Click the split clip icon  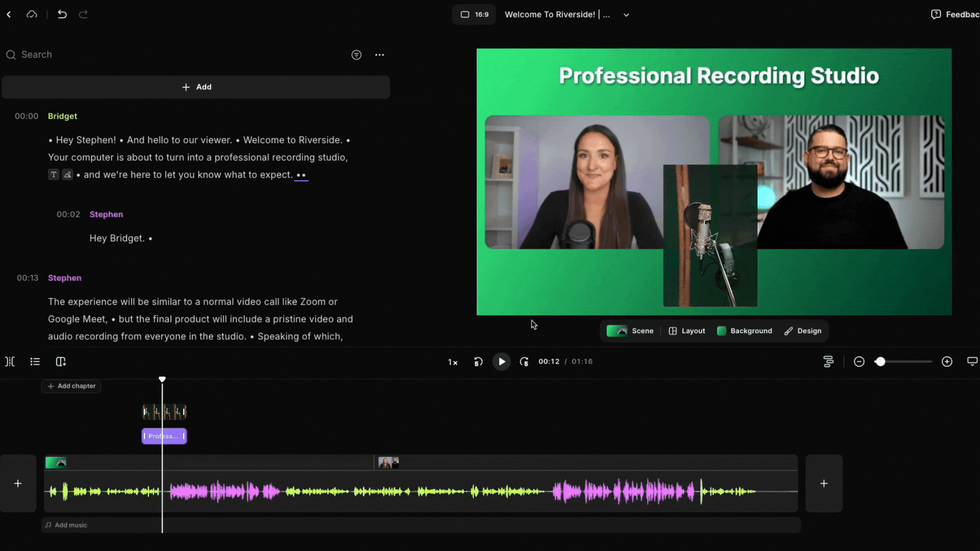(x=10, y=362)
